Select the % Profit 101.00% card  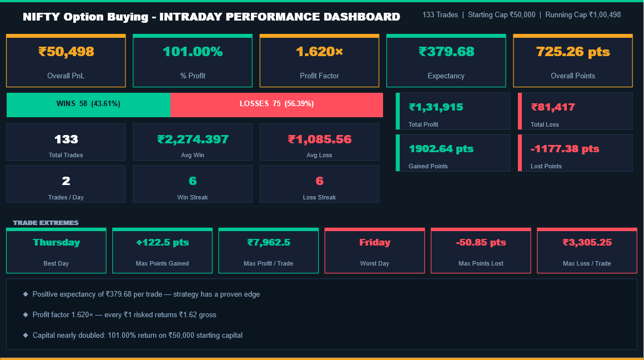pos(193,61)
